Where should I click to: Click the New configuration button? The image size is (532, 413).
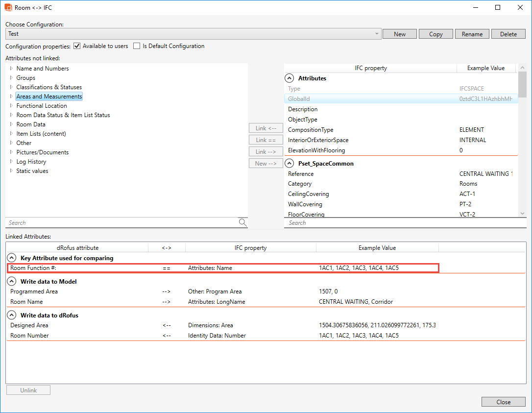point(399,34)
